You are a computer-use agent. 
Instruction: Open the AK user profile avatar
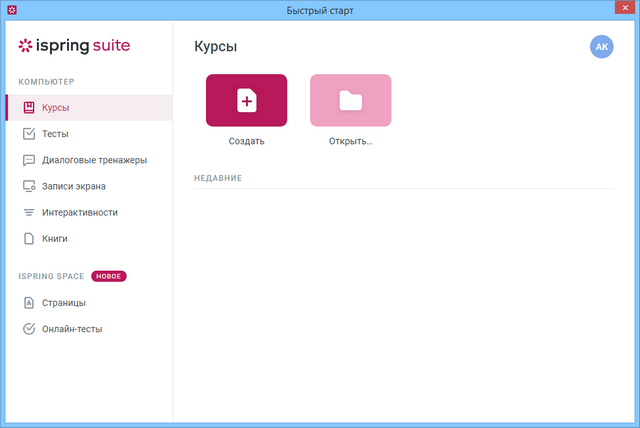coord(602,46)
